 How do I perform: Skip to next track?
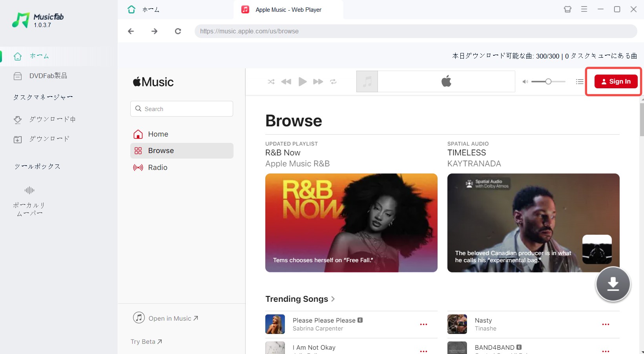[318, 82]
